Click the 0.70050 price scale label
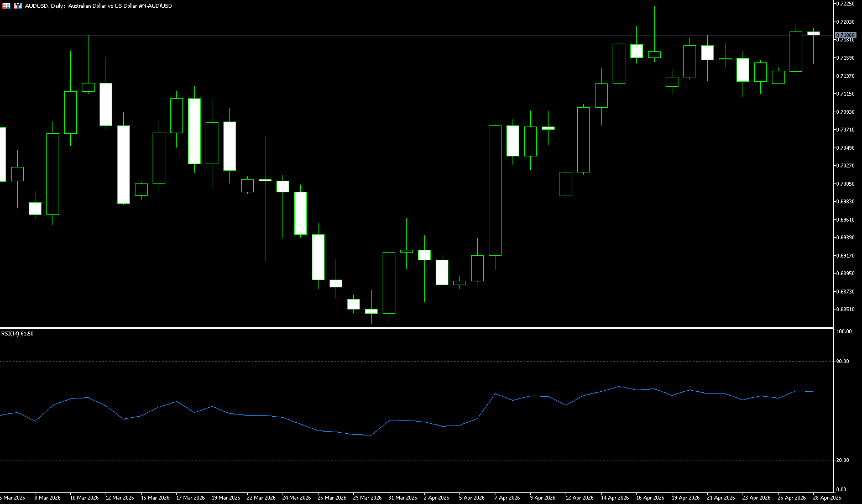 pyautogui.click(x=845, y=183)
